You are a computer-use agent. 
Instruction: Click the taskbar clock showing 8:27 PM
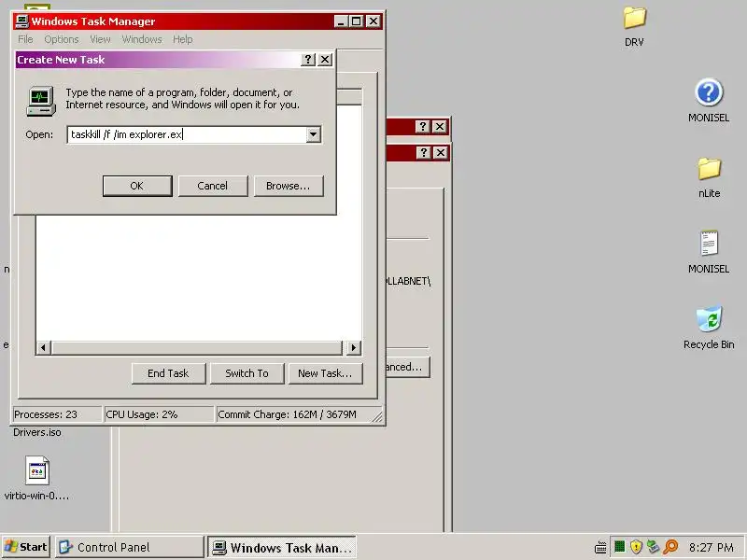click(x=712, y=547)
